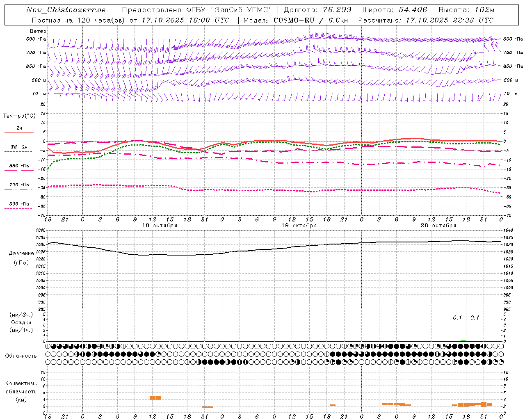Click the 18 октября date label

click(160, 226)
